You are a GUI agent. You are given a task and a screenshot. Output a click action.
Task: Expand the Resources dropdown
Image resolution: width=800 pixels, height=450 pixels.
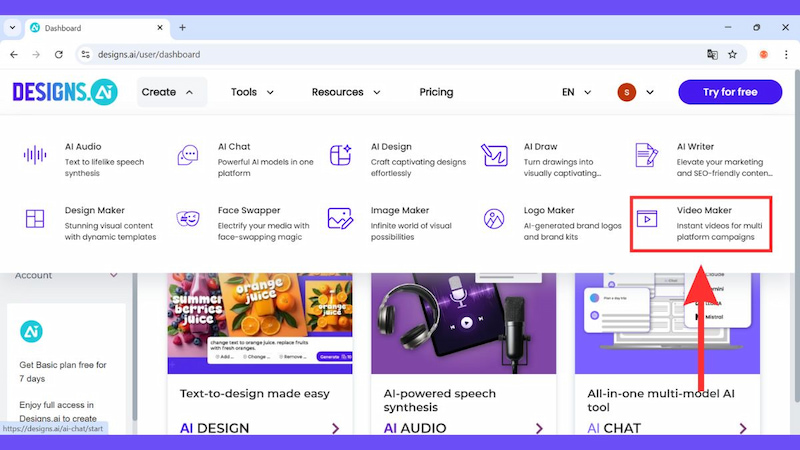(346, 92)
